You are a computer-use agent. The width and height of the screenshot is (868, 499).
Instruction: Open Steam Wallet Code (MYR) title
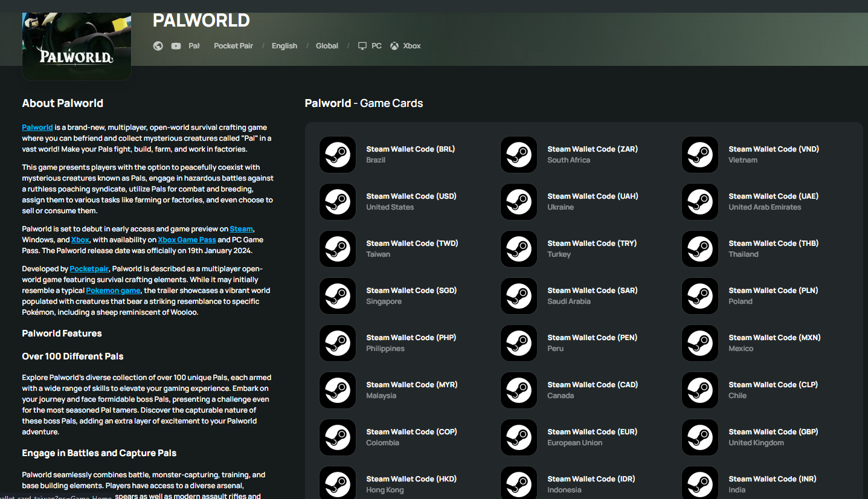[412, 385]
